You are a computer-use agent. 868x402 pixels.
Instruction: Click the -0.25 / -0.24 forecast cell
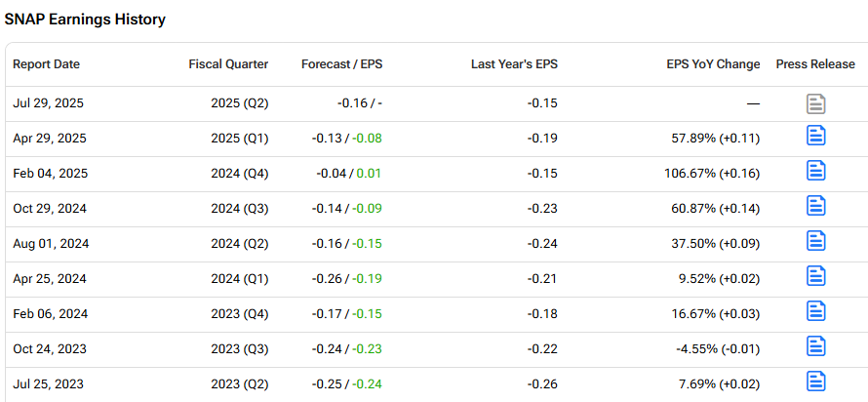(347, 384)
